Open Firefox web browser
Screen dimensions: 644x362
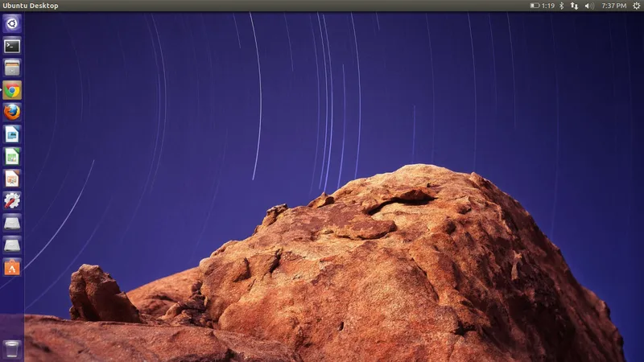12,112
